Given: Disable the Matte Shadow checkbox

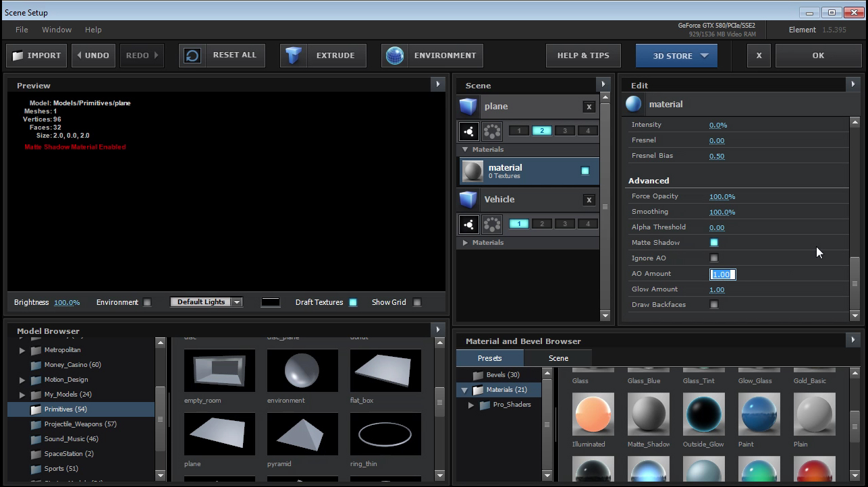Looking at the screenshot, I should point(714,243).
